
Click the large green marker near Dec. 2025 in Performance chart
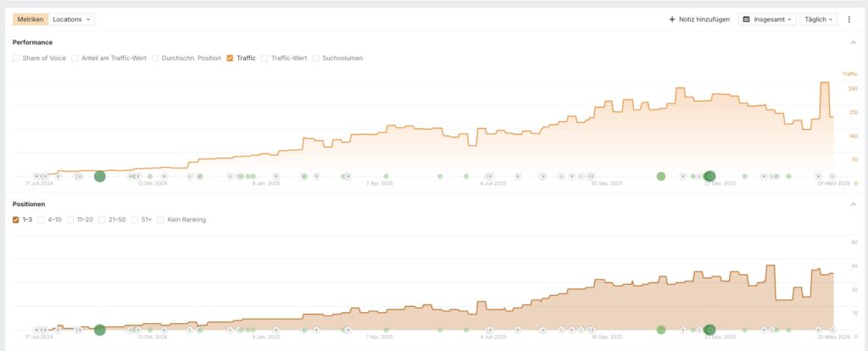(x=710, y=176)
